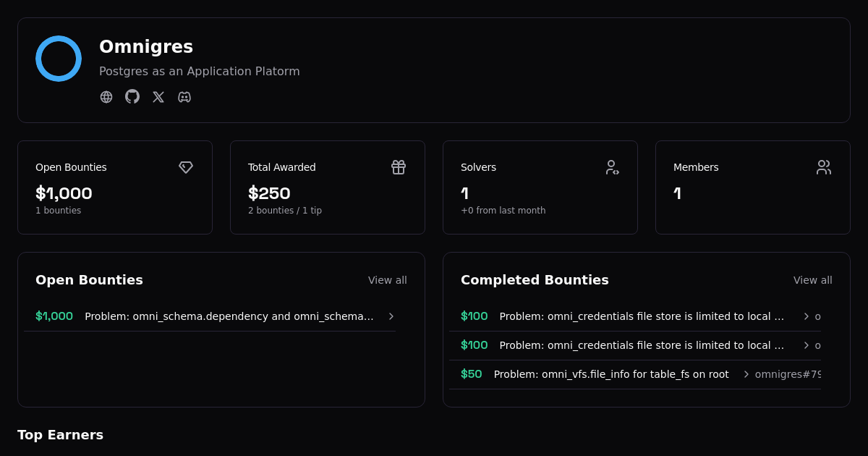Viewport: 868px width, 456px height.
Task: Open the Omnigres X (Twitter) profile icon
Action: pos(158,97)
